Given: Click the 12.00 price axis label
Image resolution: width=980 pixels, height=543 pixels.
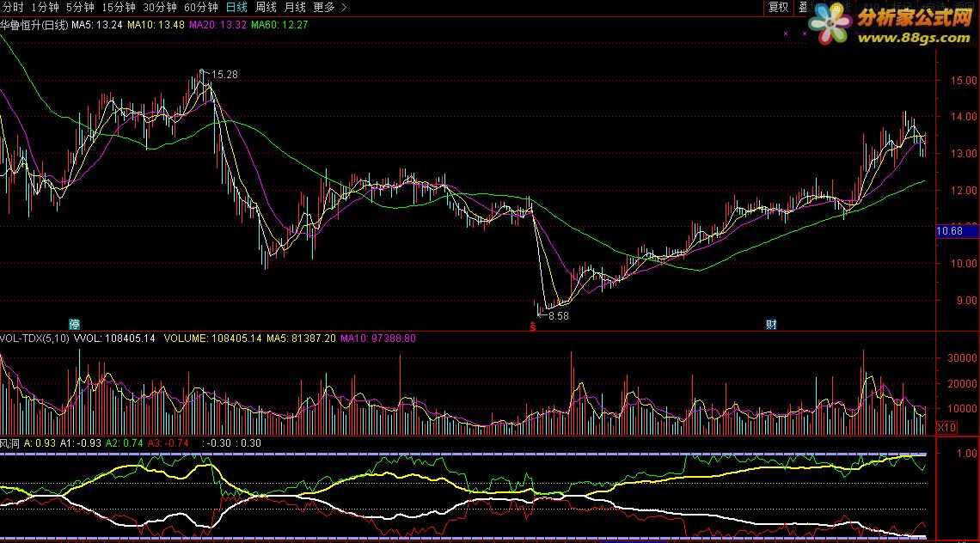Looking at the screenshot, I should pyautogui.click(x=963, y=191).
